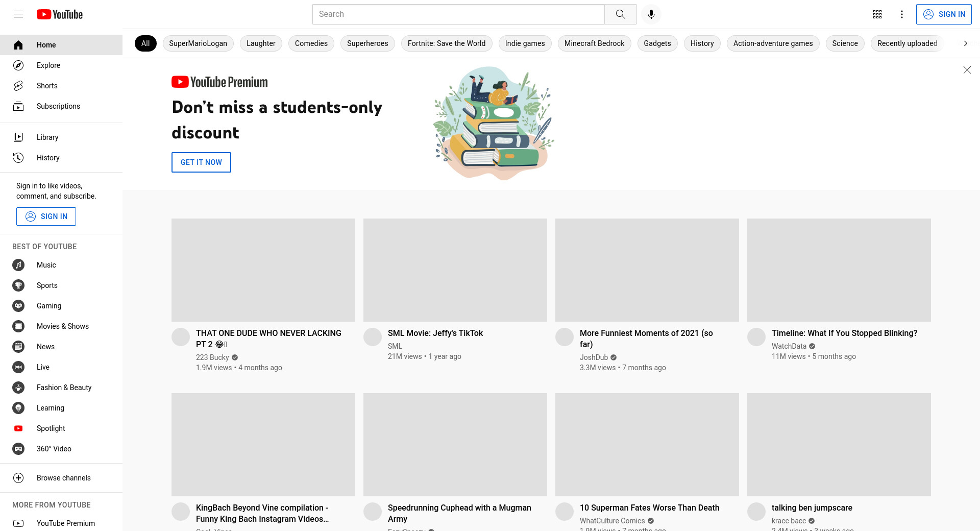Screen dimensions: 980x531
Task: Open the SML Movie: Jeffy's TikTok title
Action: [x=435, y=333]
